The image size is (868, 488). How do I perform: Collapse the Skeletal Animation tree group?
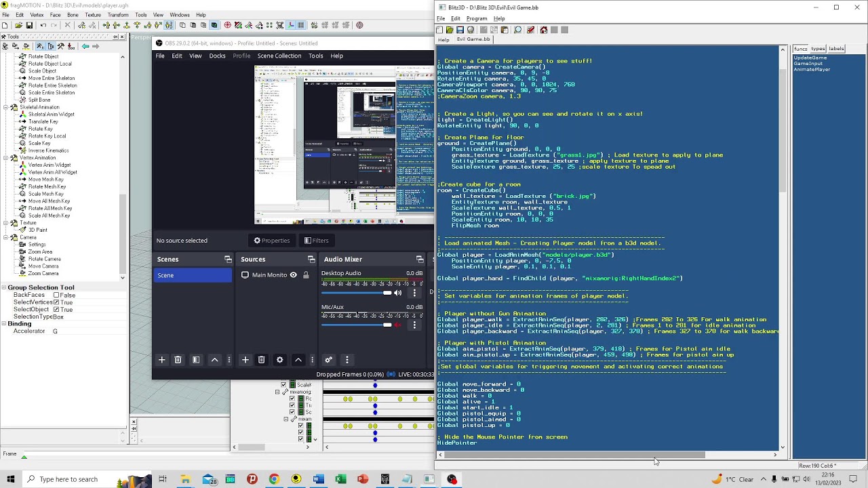(6, 107)
